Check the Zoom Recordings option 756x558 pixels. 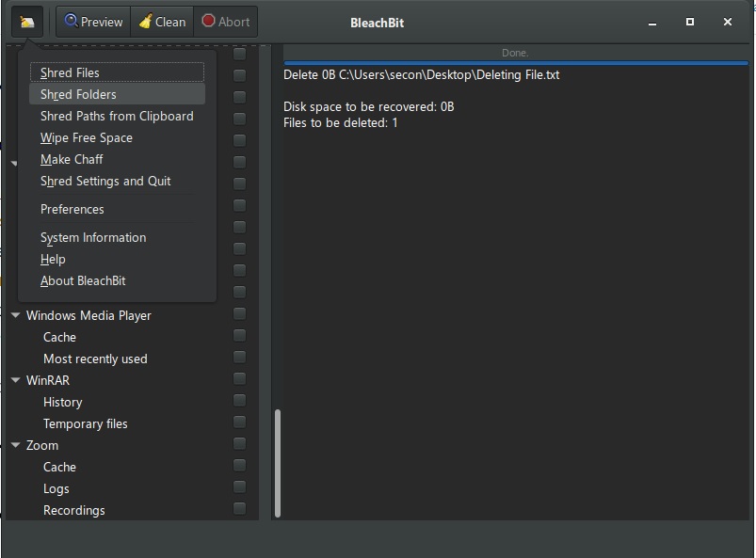(x=239, y=510)
